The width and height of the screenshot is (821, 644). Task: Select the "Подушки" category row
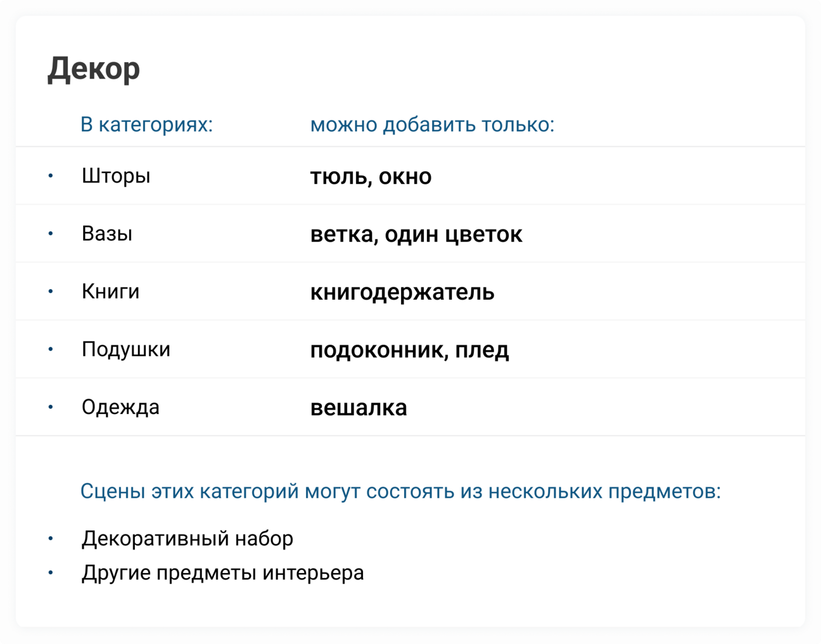click(x=126, y=349)
